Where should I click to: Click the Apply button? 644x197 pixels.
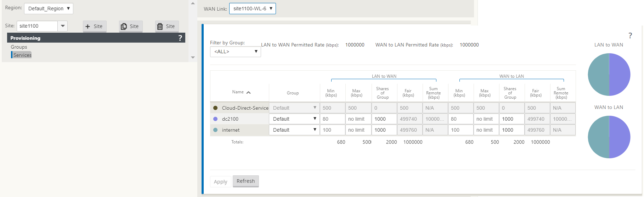click(x=220, y=182)
